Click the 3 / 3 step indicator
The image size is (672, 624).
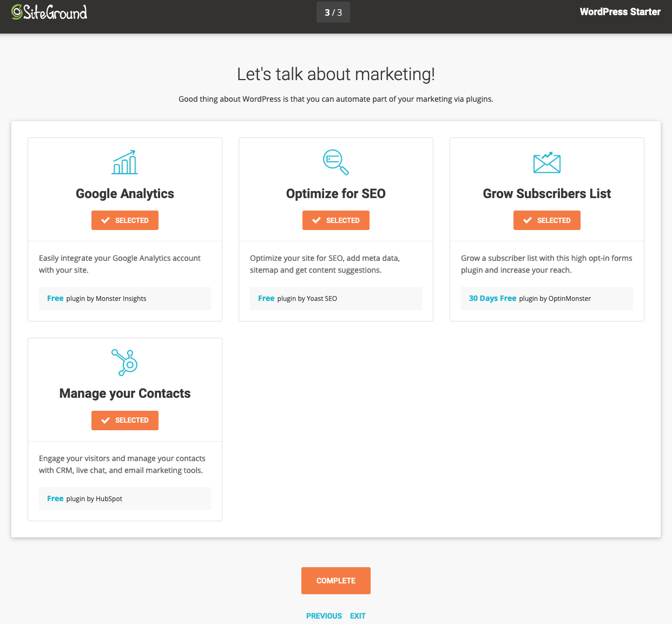pos(333,12)
